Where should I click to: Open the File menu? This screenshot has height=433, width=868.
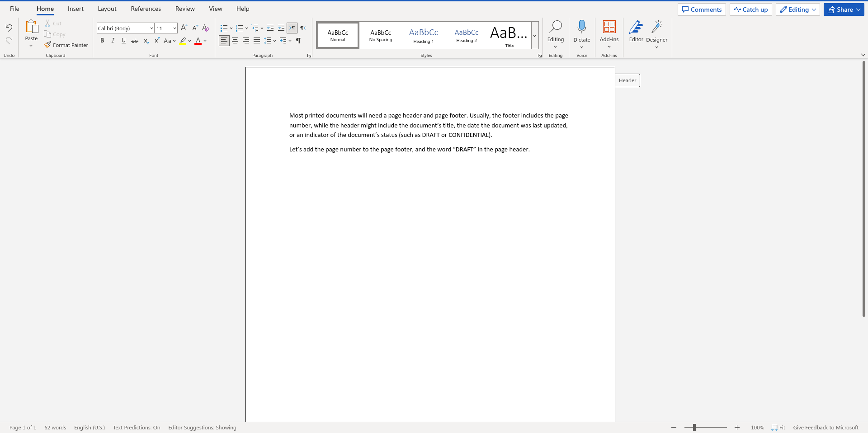click(14, 9)
